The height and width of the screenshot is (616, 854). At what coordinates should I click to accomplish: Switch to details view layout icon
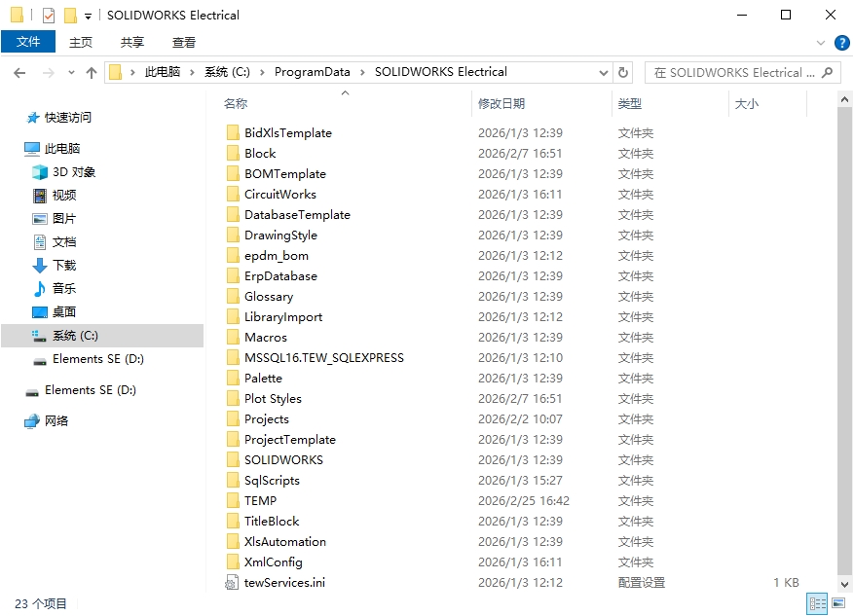(818, 604)
